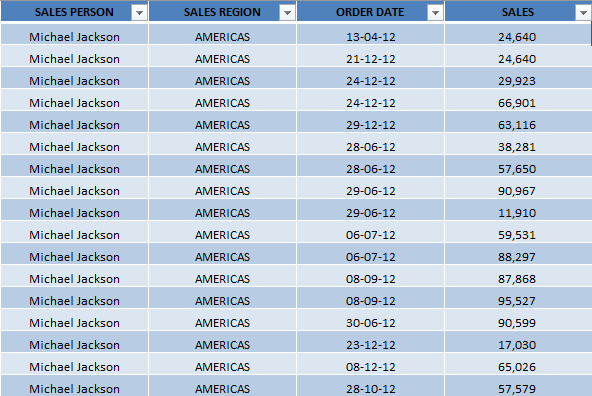
Task: Click the order date 30-06-12 cell
Action: click(370, 322)
